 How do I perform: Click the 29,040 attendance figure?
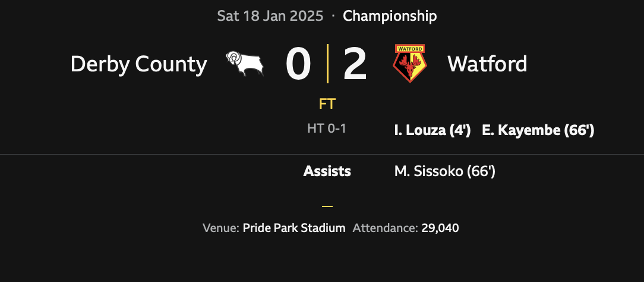pos(440,228)
